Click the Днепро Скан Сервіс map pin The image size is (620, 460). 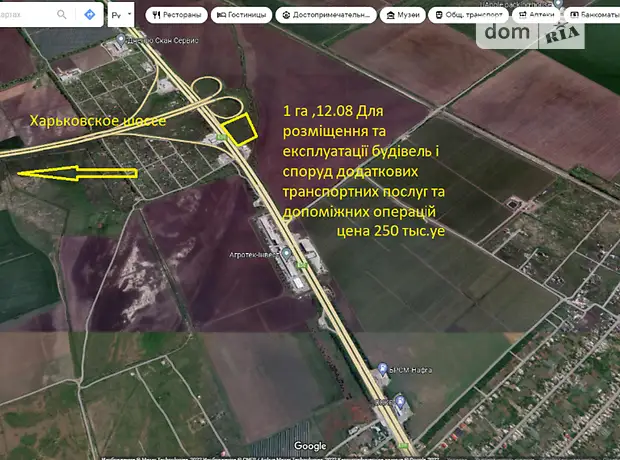click(121, 41)
